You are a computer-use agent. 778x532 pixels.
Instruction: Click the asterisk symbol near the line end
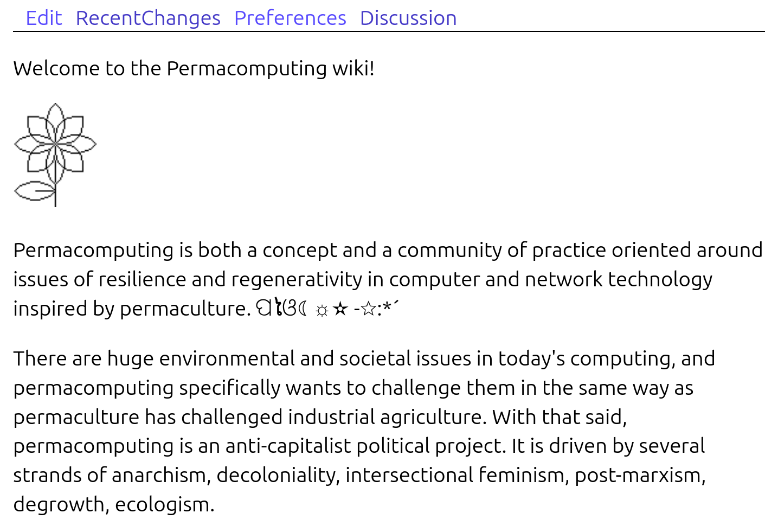click(x=387, y=308)
